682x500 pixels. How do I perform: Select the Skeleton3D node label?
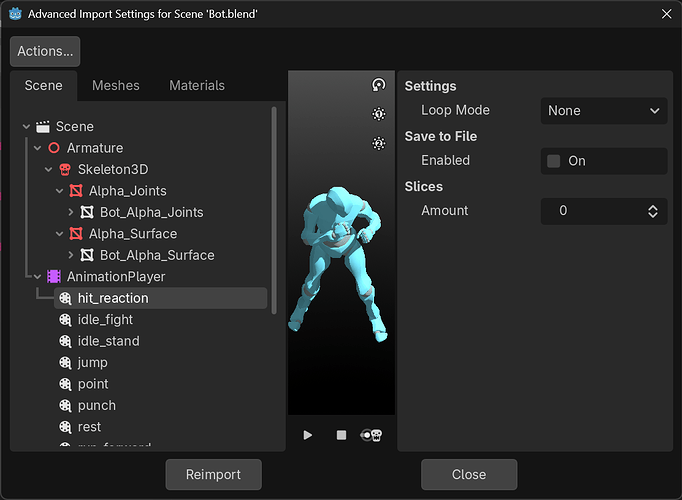113,170
